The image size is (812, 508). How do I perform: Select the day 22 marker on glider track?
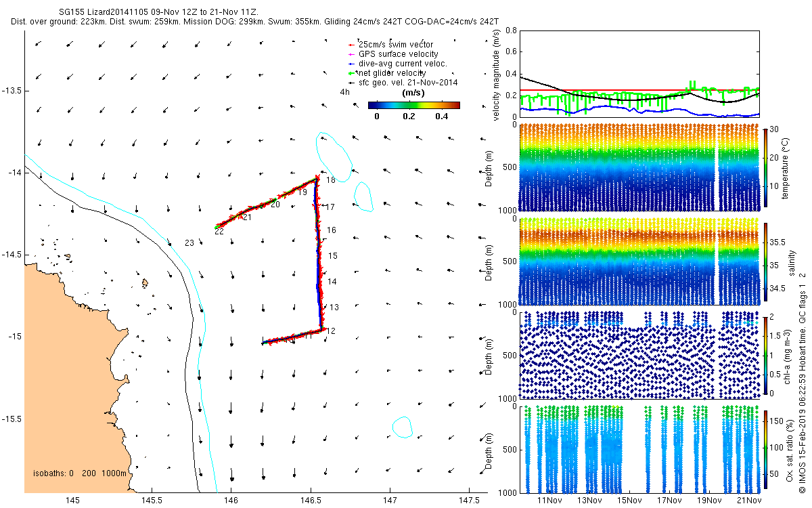point(217,227)
